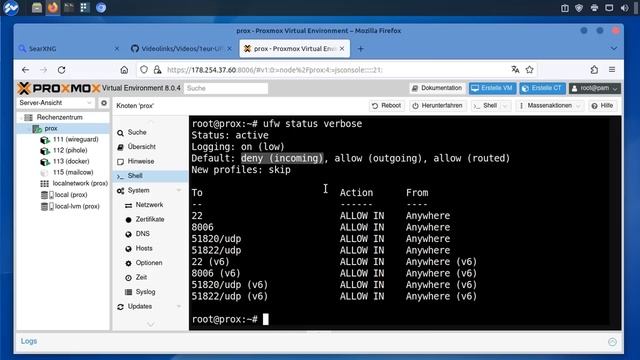Viewport: 640px width, 360px height.
Task: Reload the current Firefox page
Action: 62,70
